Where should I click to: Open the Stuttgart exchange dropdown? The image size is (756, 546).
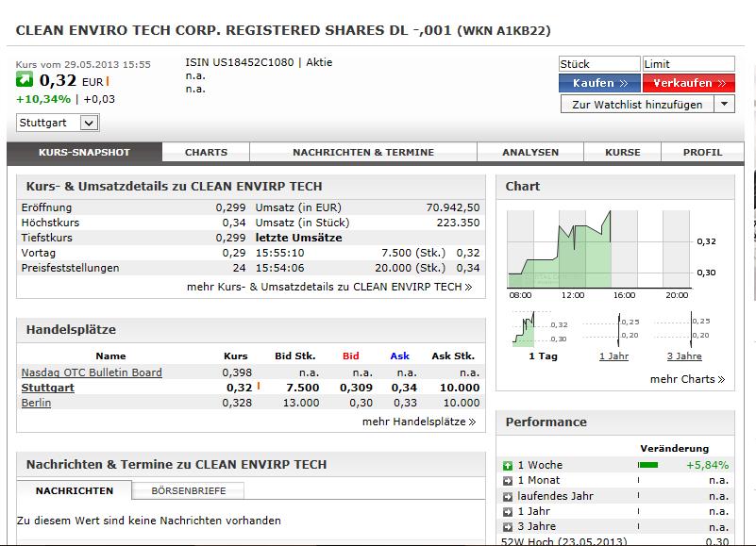pos(89,123)
